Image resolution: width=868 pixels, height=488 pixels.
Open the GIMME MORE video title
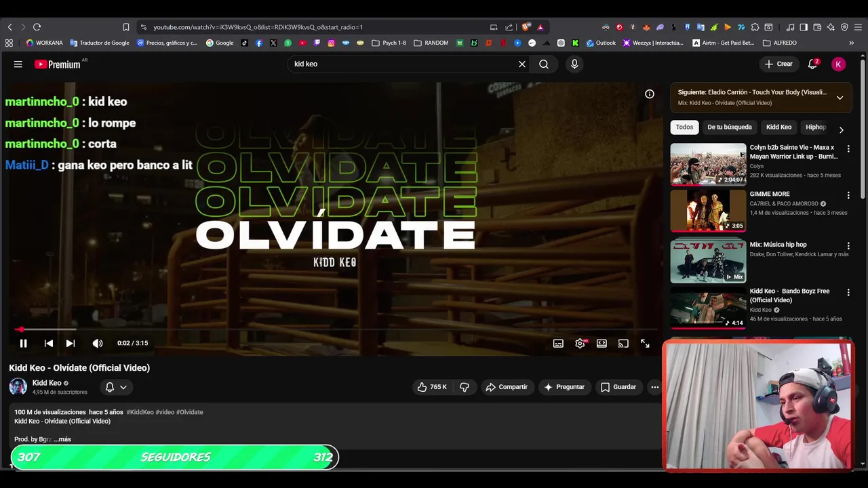point(770,194)
